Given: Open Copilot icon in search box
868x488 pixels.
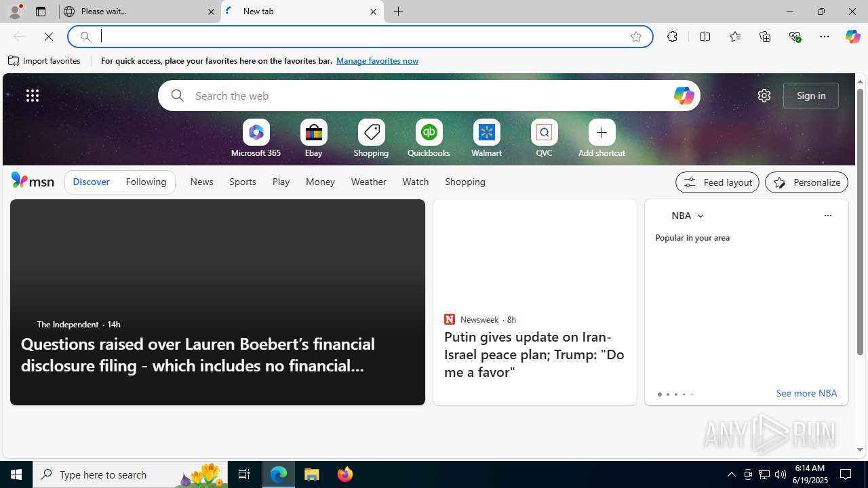Looking at the screenshot, I should [x=684, y=96].
